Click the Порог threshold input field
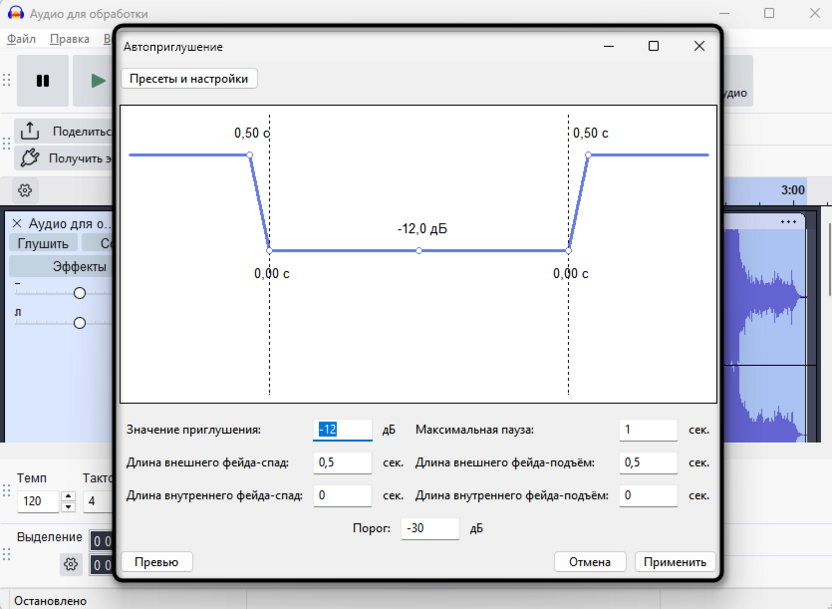 pyautogui.click(x=430, y=528)
